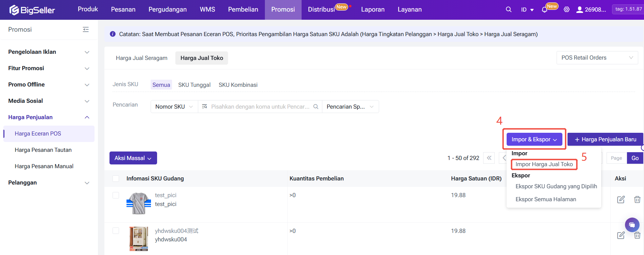Image resolution: width=644 pixels, height=255 pixels.
Task: Click edit icon for test_pici row
Action: point(621,200)
